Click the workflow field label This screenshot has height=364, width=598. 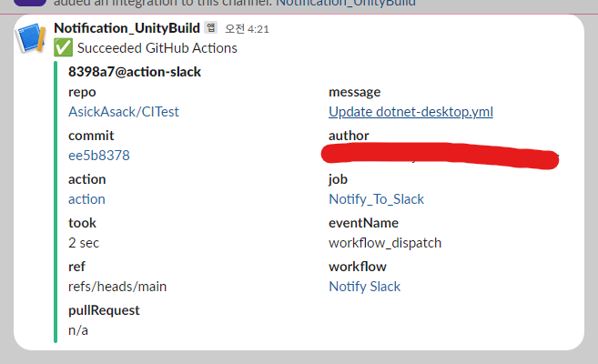point(358,267)
